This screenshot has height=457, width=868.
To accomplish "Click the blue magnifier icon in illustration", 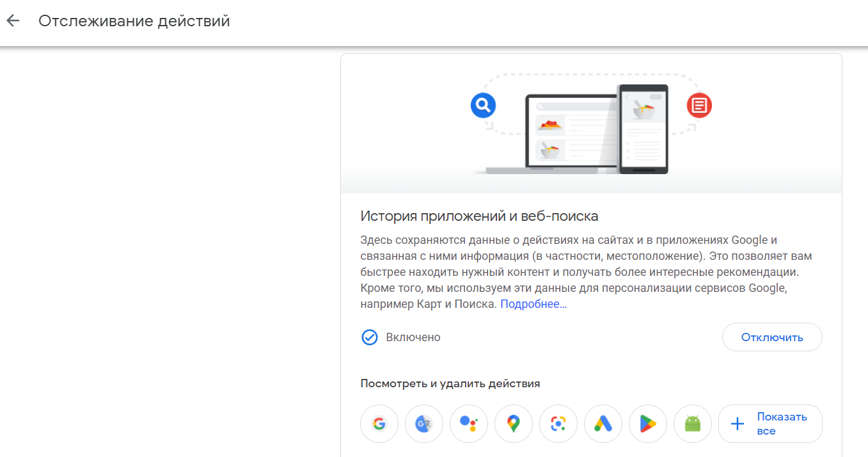I will (484, 105).
